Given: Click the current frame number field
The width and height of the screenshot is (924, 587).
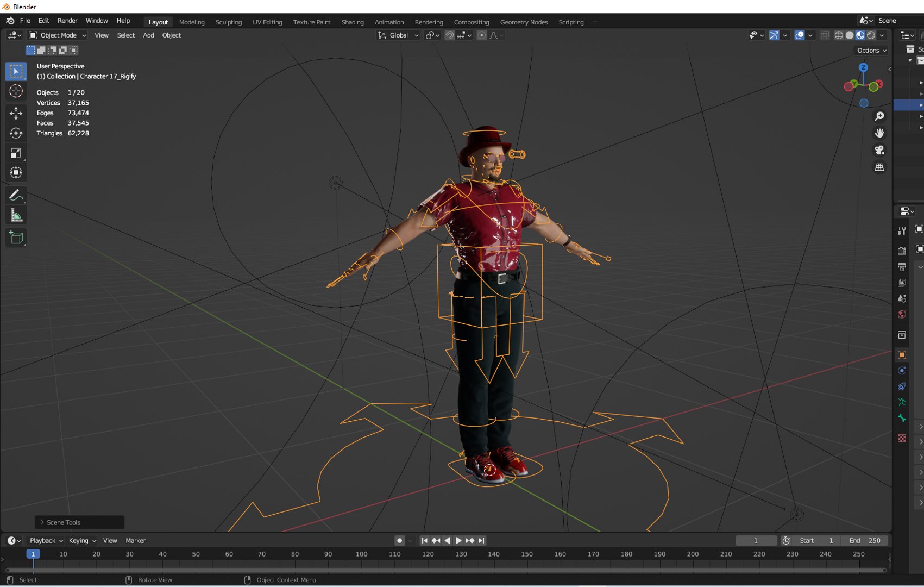Looking at the screenshot, I should coord(756,541).
